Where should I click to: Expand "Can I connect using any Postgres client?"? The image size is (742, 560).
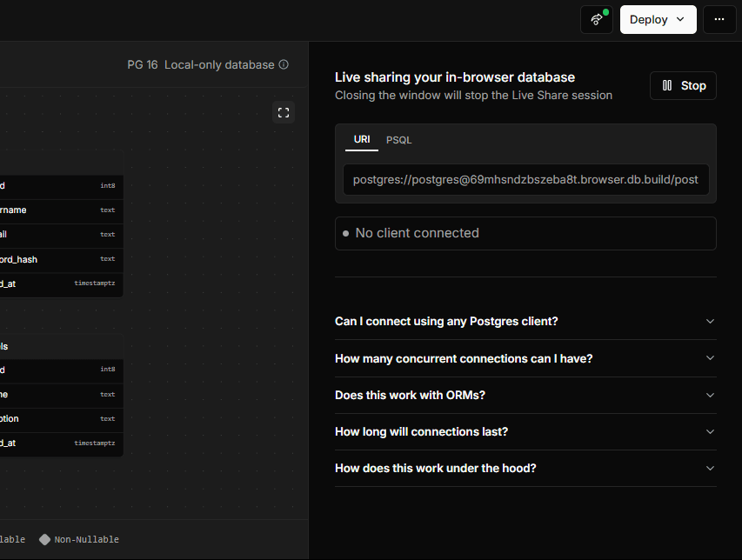525,321
